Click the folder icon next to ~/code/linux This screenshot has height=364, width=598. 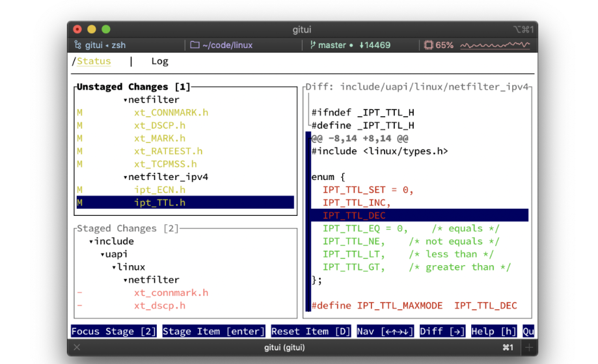tap(195, 45)
